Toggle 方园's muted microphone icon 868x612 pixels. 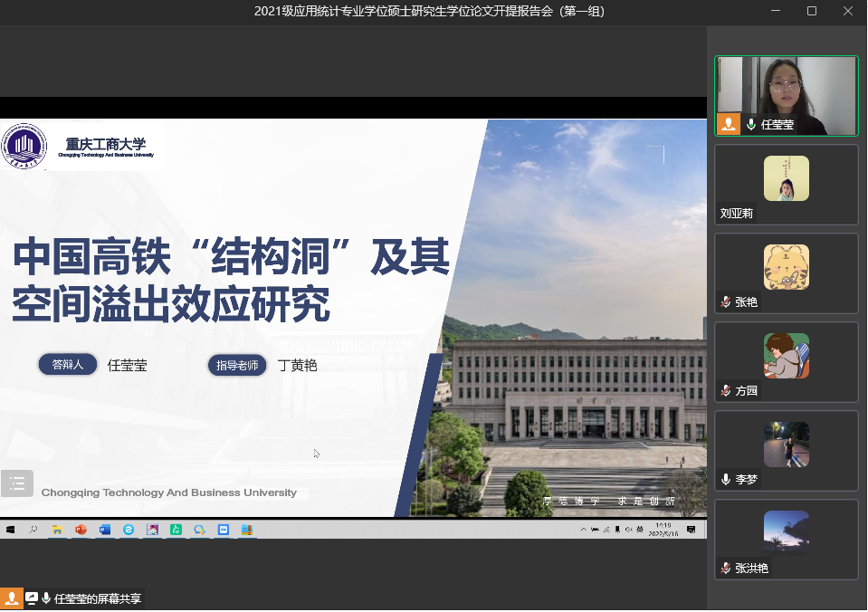(725, 391)
